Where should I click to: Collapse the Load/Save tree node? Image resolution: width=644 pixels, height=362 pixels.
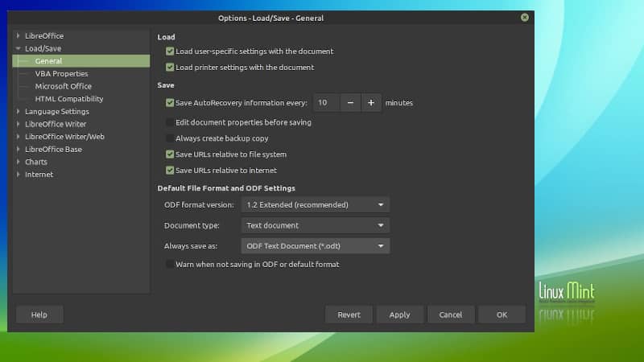pos(18,48)
